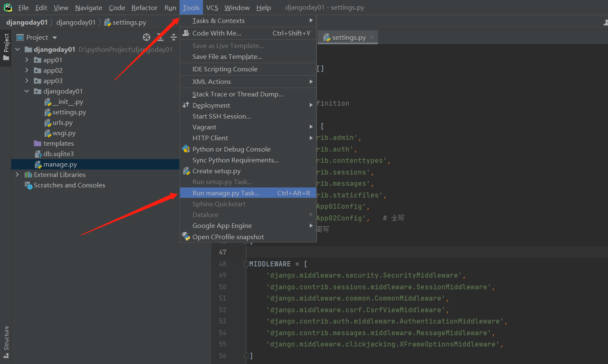This screenshot has width=608, height=364.
Task: Expand External Libraries chevron
Action: [x=17, y=175]
